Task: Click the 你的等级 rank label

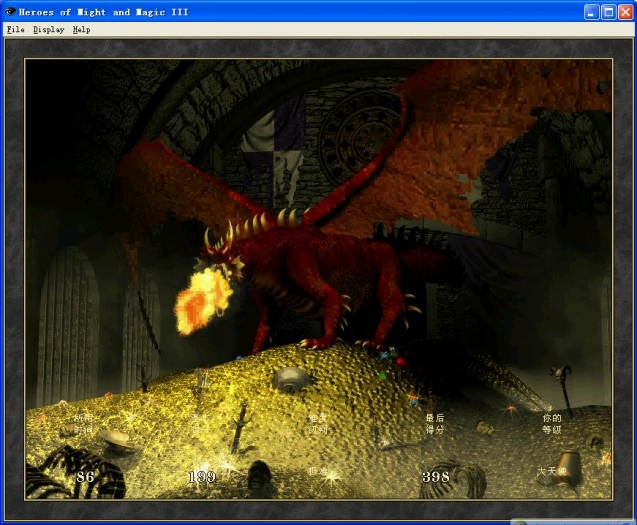Action: 552,423
